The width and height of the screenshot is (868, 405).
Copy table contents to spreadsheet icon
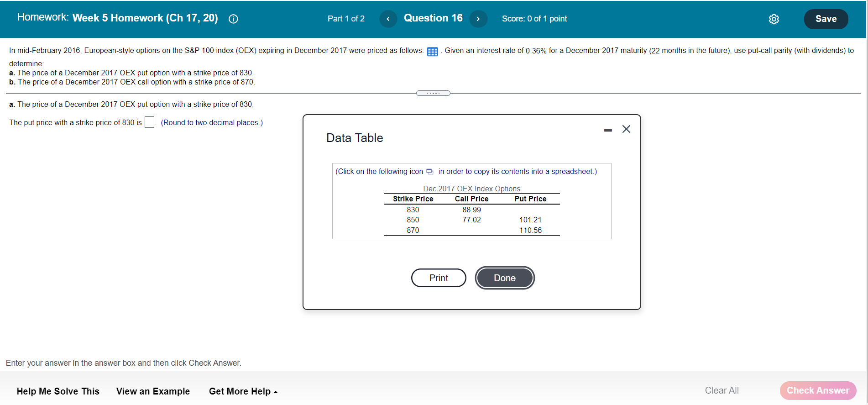[429, 172]
